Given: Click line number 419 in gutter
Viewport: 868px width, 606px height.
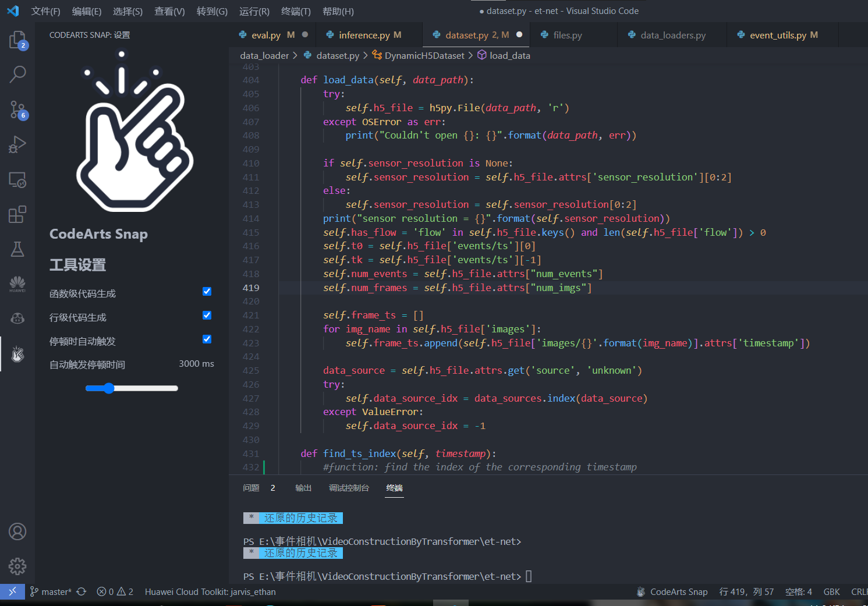Looking at the screenshot, I should pos(251,288).
